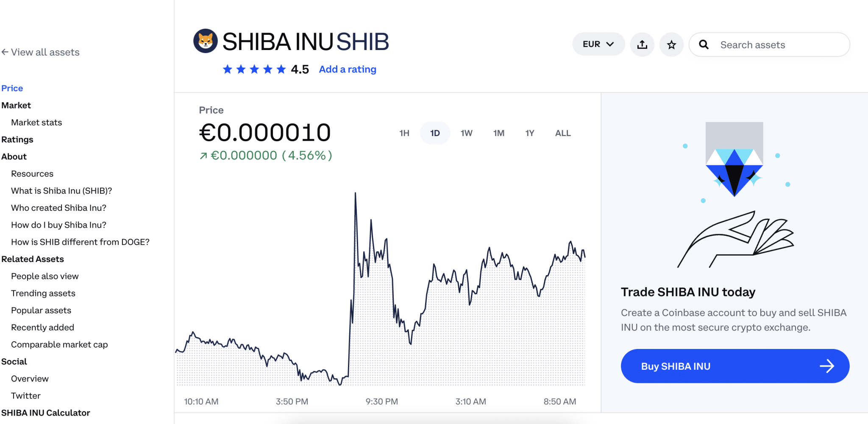Select the 1H chart range
The width and height of the screenshot is (868, 424).
403,133
